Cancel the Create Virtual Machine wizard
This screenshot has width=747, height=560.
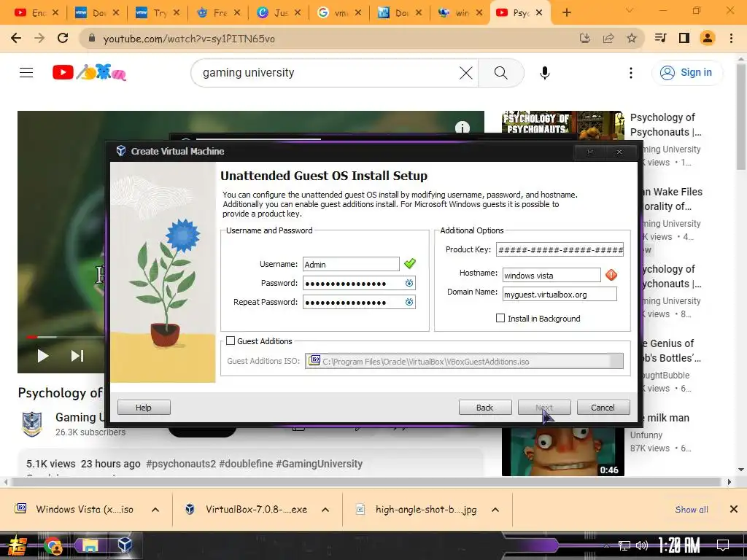pyautogui.click(x=603, y=408)
